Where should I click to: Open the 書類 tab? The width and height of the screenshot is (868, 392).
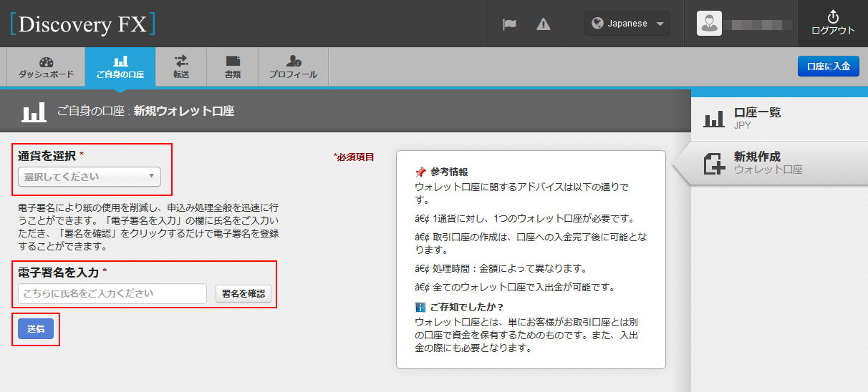232,67
